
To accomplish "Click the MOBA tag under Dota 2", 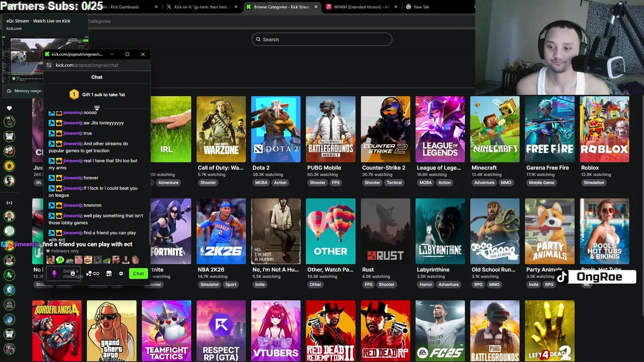I will coord(261,183).
